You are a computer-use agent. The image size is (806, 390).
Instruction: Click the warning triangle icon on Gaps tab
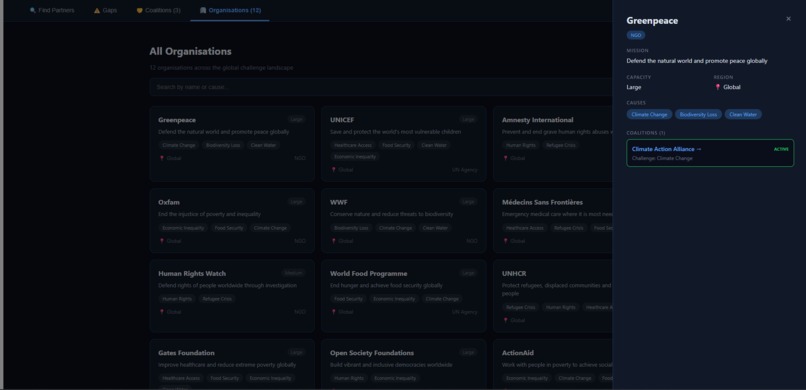97,10
